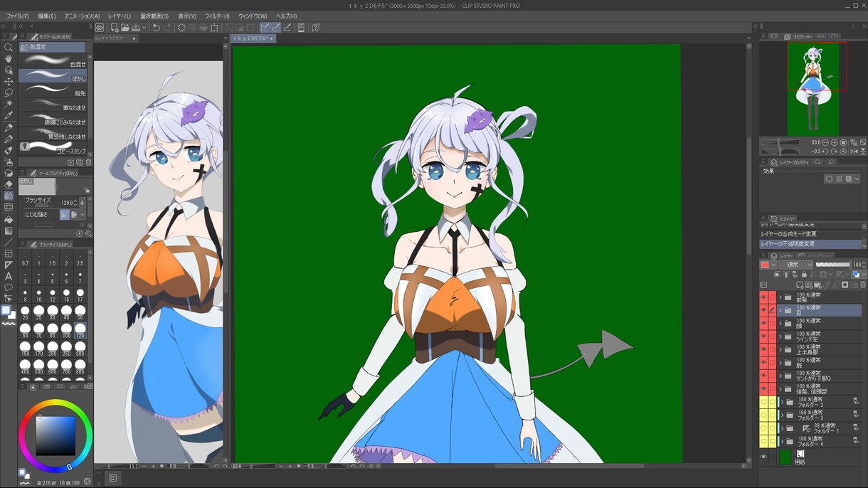Delete the layer with the trash icon
Viewport: 868px width, 488px height.
click(862, 285)
